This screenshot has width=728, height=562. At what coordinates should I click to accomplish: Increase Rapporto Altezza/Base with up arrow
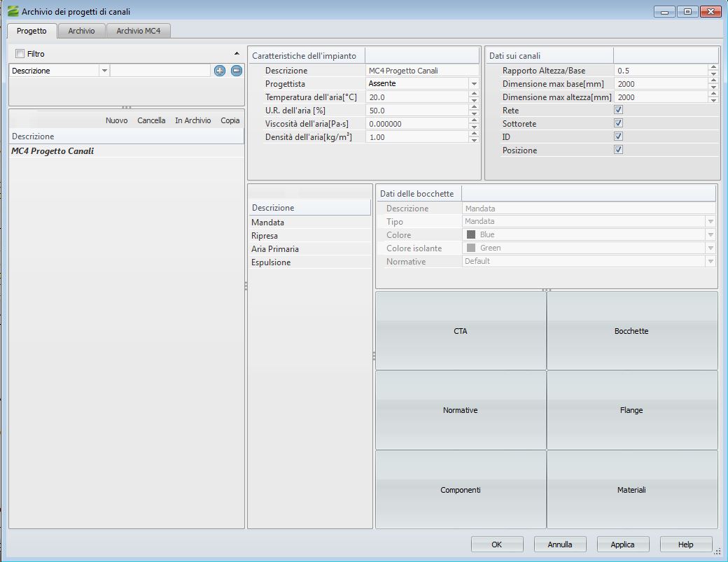[713, 68]
